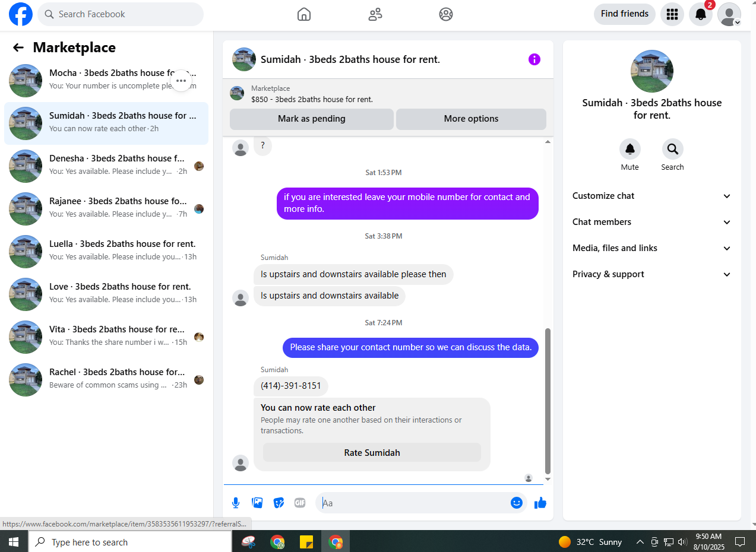Viewport: 756px width, 552px height.
Task: Open the Love conversation
Action: coord(106,294)
